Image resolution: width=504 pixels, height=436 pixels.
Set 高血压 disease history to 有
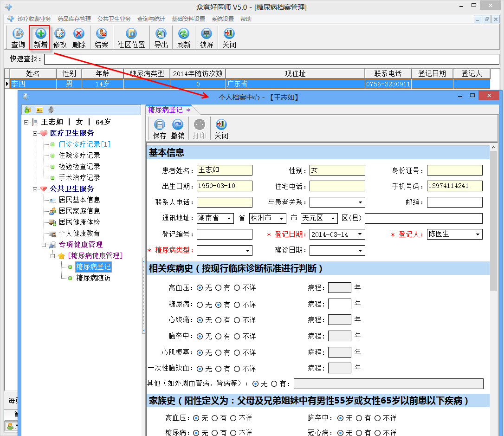218,288
